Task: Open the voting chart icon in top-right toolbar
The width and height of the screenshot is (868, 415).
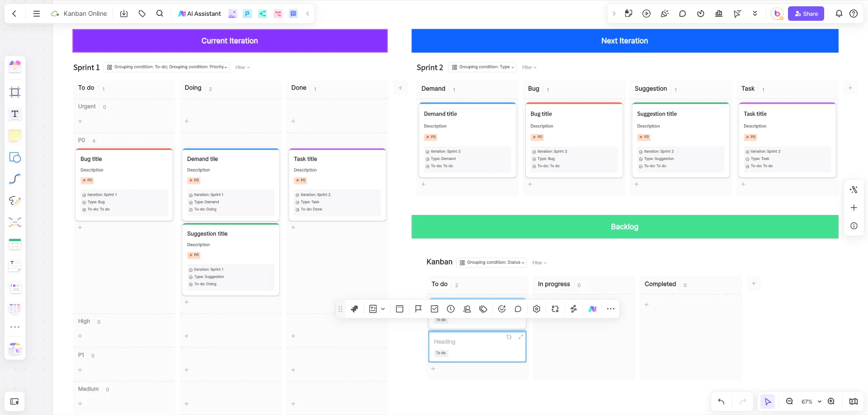Action: click(x=719, y=14)
